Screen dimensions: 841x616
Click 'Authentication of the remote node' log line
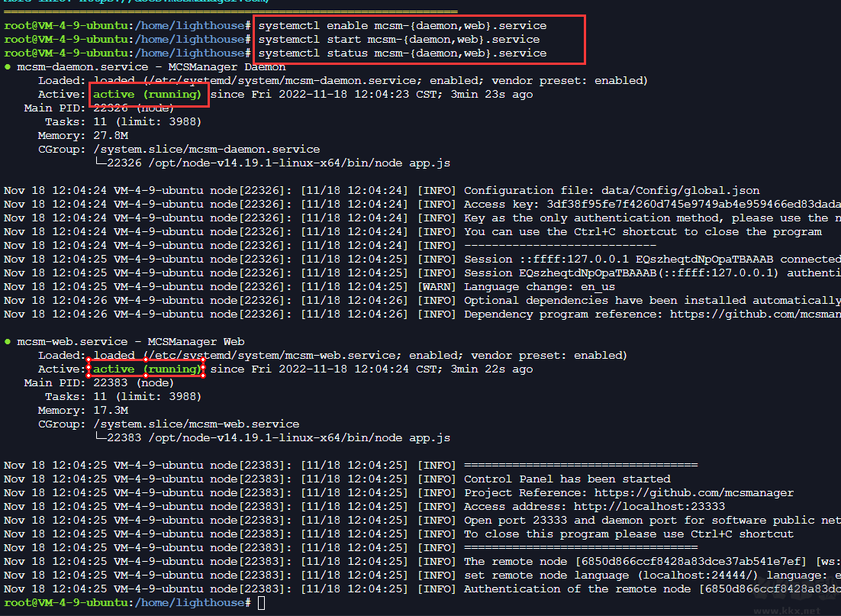[652, 589]
